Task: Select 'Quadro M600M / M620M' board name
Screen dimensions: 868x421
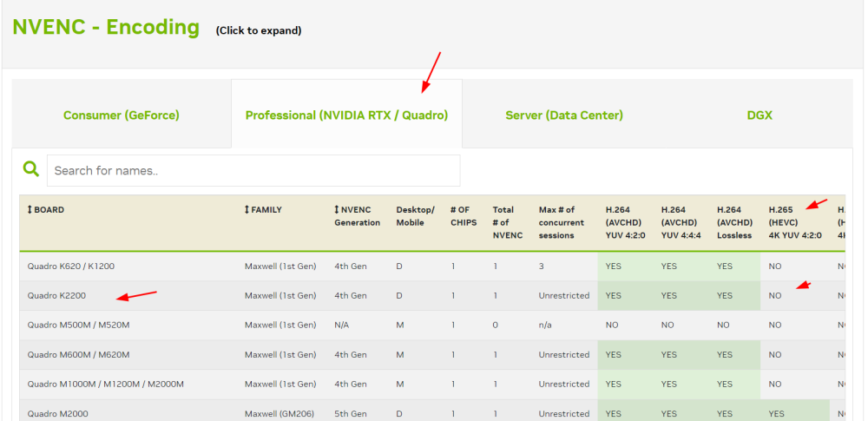Action: (79, 354)
